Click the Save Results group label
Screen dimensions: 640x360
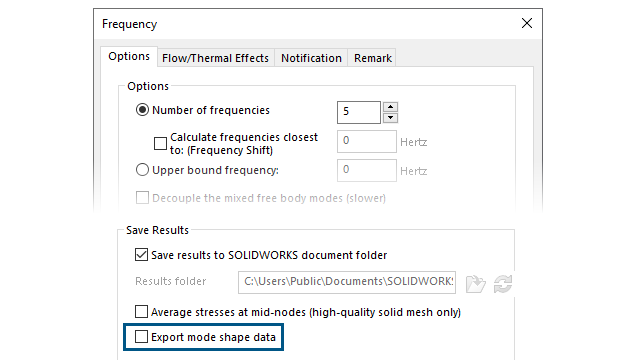tap(157, 230)
